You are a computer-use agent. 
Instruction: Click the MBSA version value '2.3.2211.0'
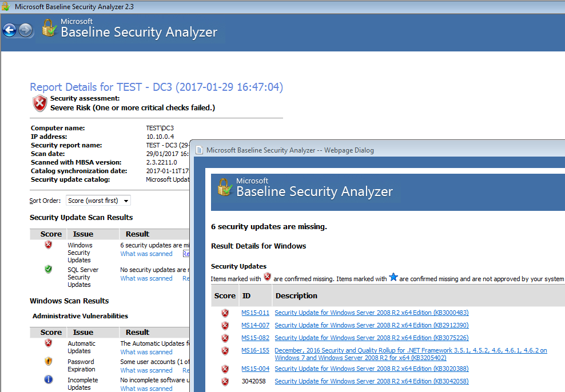[162, 162]
